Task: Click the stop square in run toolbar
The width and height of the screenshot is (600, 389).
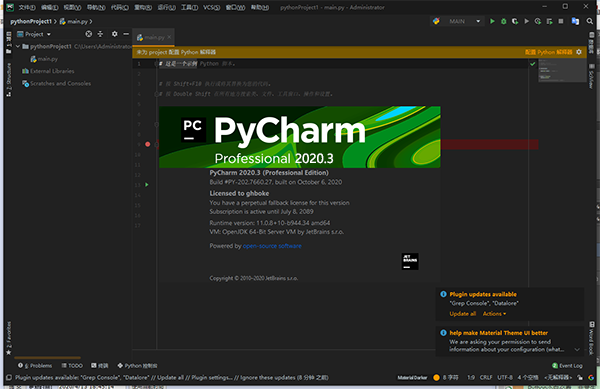Action: click(x=561, y=21)
